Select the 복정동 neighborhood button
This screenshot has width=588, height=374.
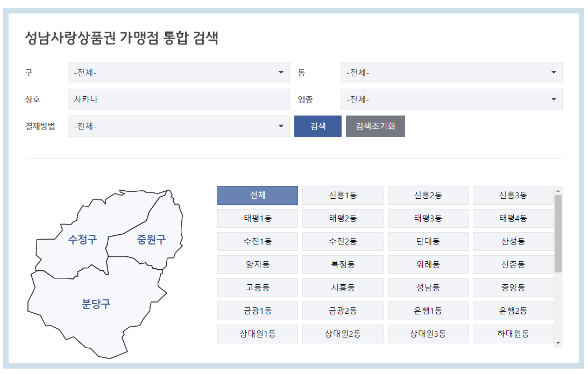pos(343,264)
